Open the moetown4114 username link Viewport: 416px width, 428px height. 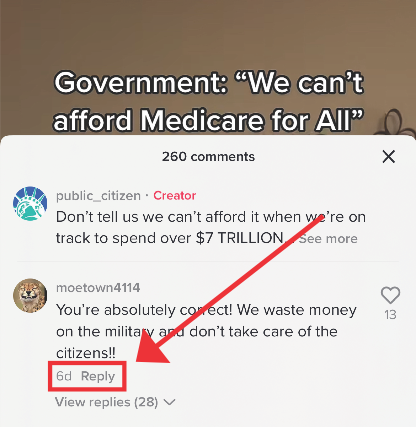[98, 288]
